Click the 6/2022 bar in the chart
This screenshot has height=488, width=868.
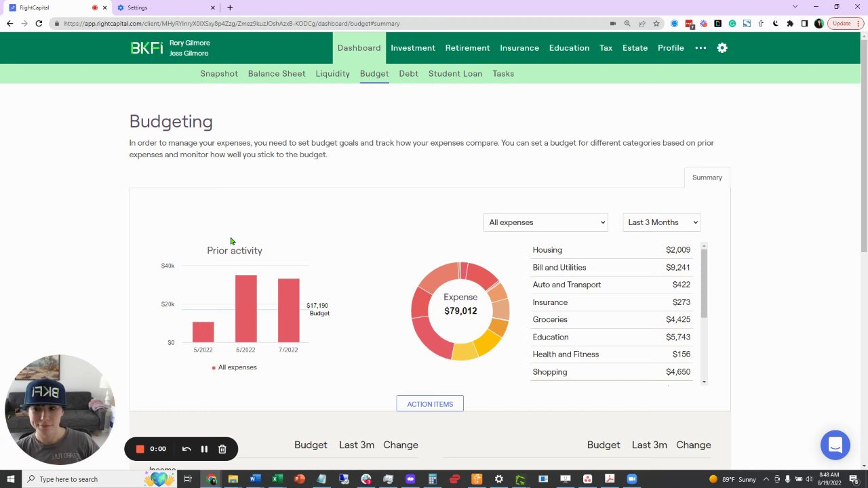click(x=246, y=308)
